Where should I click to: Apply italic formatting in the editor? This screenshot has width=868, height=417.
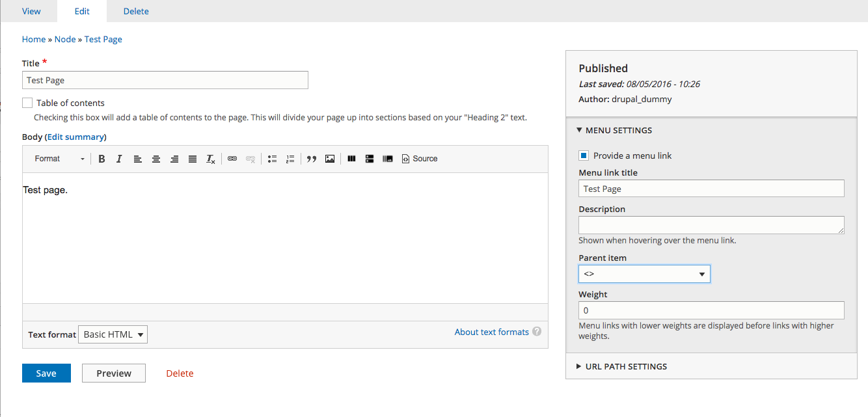[119, 158]
